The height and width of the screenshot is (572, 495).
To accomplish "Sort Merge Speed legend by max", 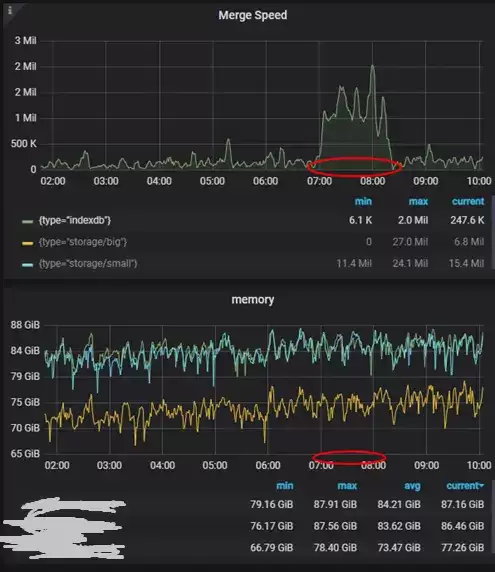I will click(418, 201).
